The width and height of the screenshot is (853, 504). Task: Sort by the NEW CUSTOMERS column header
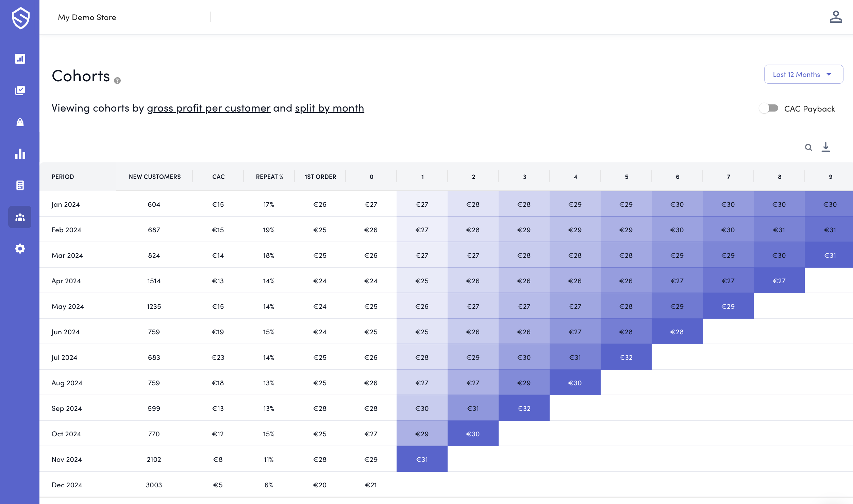coord(155,177)
